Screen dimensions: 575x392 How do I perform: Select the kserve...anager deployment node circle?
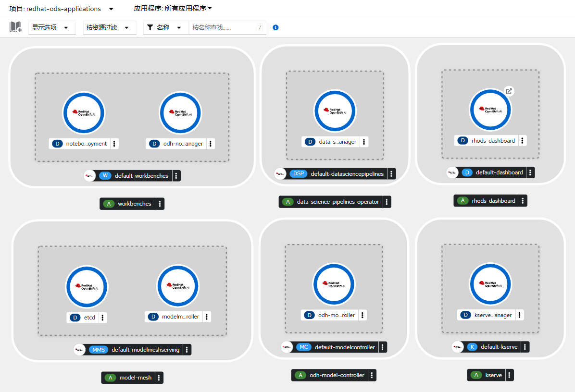coord(491,284)
